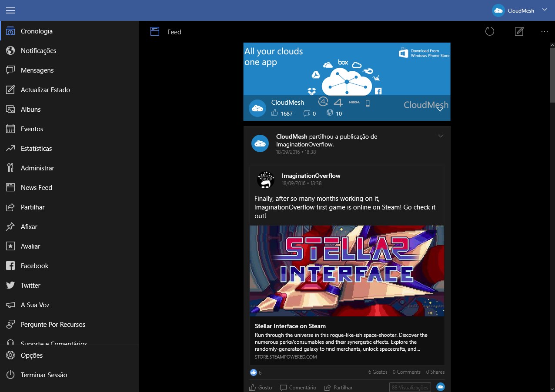Open the hamburger navigation menu
555x392 pixels.
pos(10,10)
